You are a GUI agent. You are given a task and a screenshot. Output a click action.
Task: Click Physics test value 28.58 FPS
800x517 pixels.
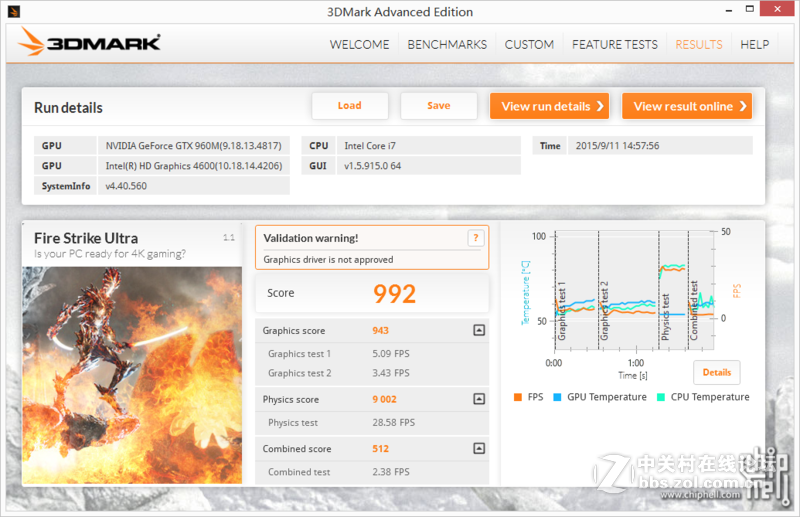point(393,423)
